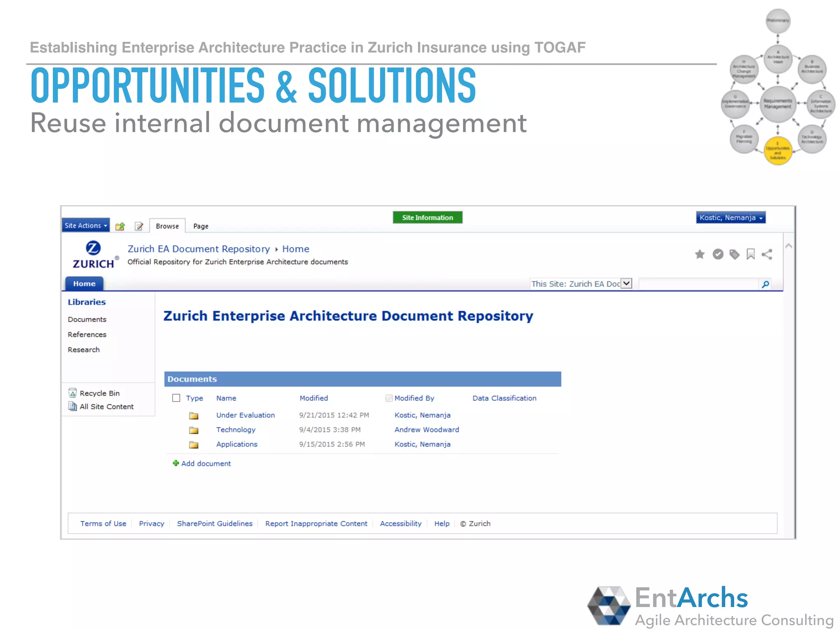Viewport: 840px width, 630px height.
Task: Open Kostic, Nemanja in Under Evaluation row
Action: [x=422, y=415]
